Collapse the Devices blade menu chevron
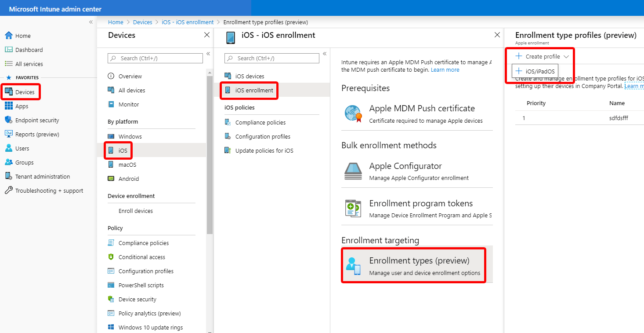The width and height of the screenshot is (644, 333). pyautogui.click(x=208, y=54)
